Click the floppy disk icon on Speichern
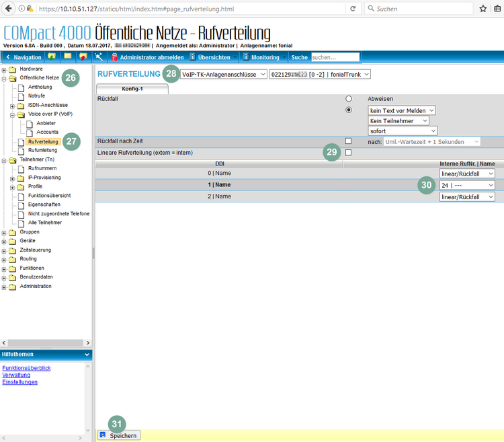This screenshot has height=442, width=504. [103, 435]
